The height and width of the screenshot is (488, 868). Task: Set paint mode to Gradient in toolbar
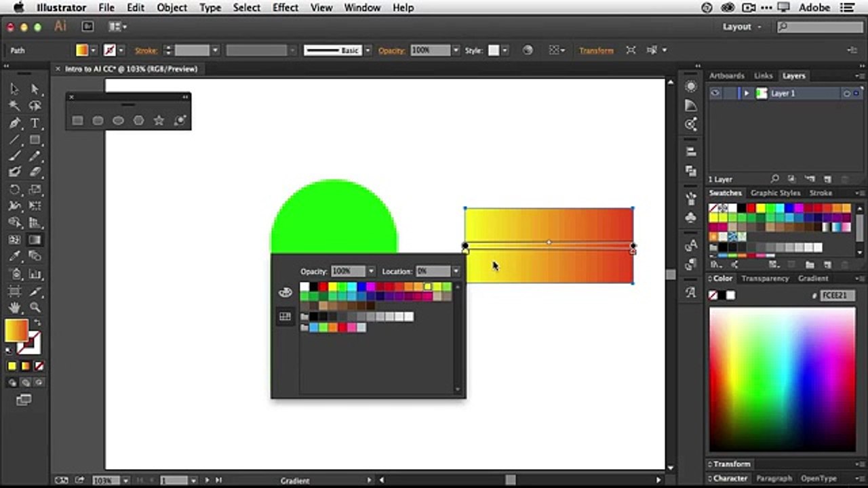tap(26, 366)
